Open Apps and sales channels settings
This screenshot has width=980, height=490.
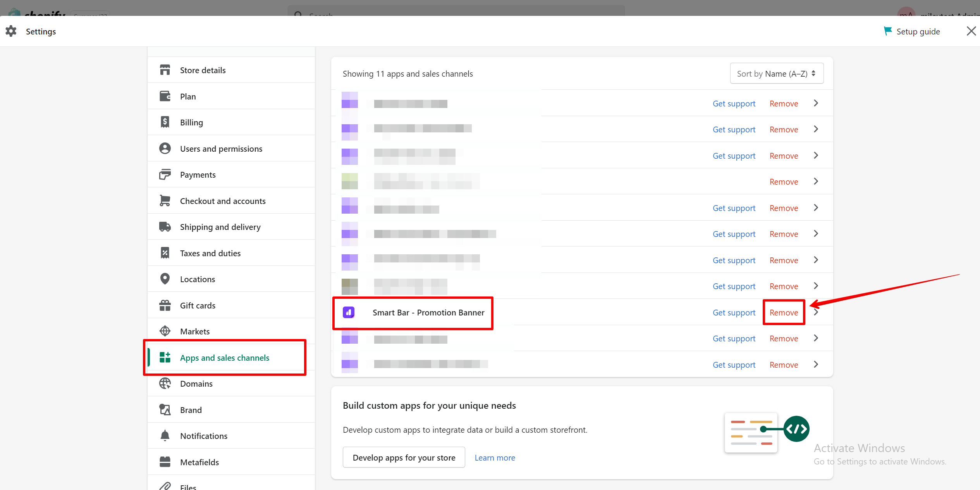[x=225, y=358]
